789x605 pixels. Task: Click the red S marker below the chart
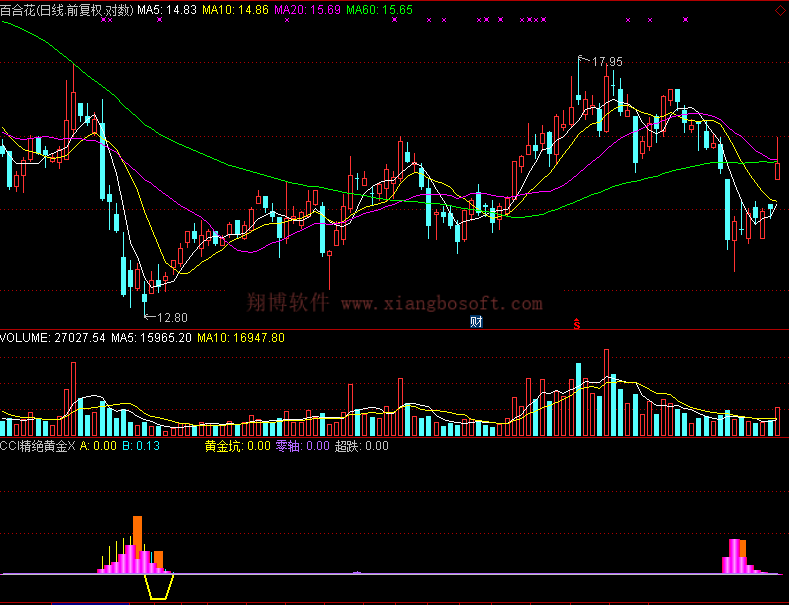coord(577,324)
